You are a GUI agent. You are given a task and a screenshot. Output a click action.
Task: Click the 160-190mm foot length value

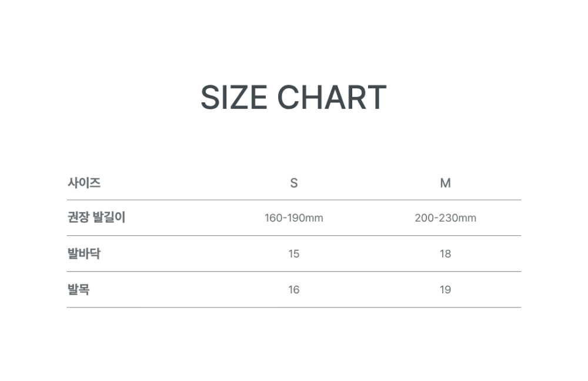pos(293,218)
